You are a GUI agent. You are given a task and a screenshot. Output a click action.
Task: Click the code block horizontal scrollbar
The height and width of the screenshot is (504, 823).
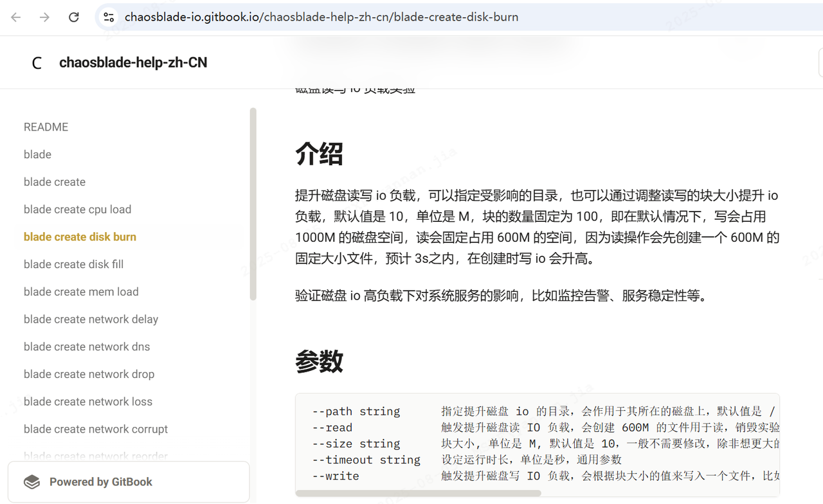pos(419,494)
